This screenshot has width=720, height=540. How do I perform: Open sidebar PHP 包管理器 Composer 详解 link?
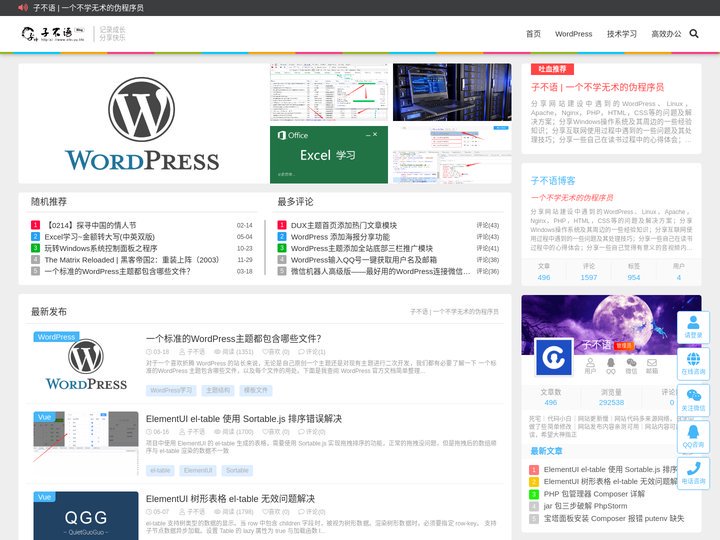594,494
